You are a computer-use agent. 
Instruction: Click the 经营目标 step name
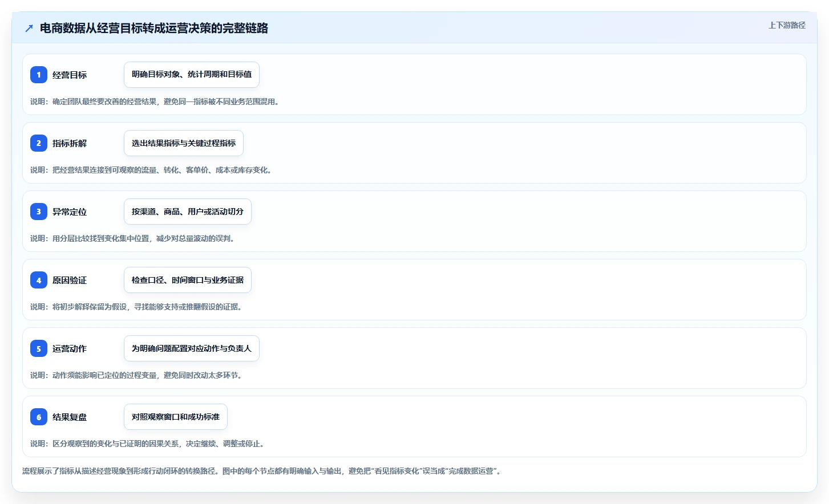coord(70,75)
